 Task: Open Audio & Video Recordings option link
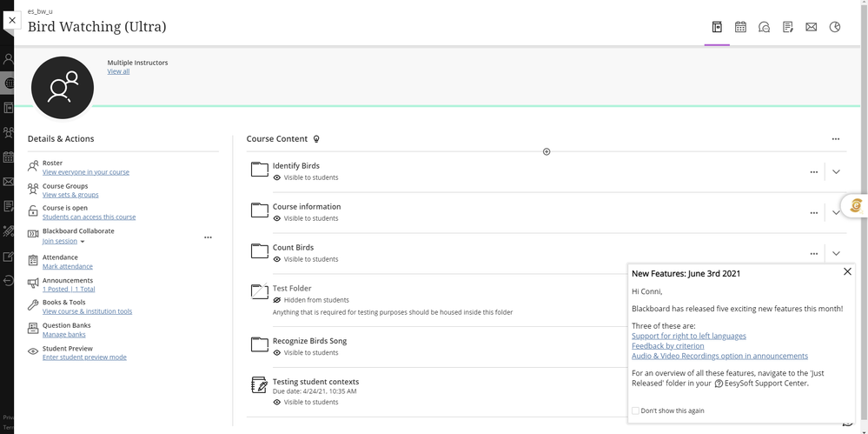point(719,356)
